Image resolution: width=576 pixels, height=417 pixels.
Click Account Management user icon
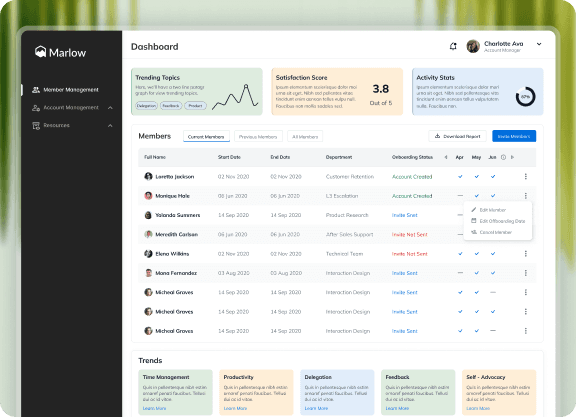(36, 108)
